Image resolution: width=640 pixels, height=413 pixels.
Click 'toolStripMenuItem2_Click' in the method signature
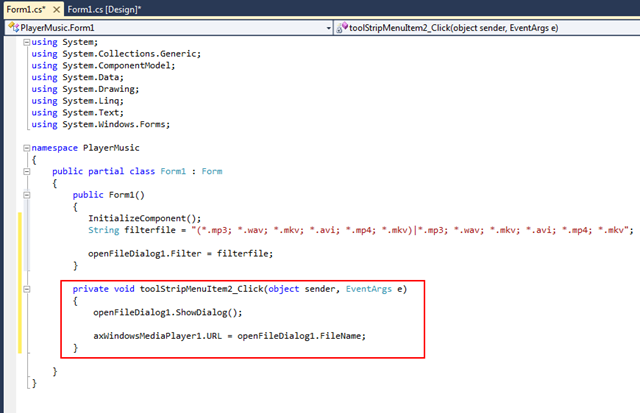click(x=202, y=289)
